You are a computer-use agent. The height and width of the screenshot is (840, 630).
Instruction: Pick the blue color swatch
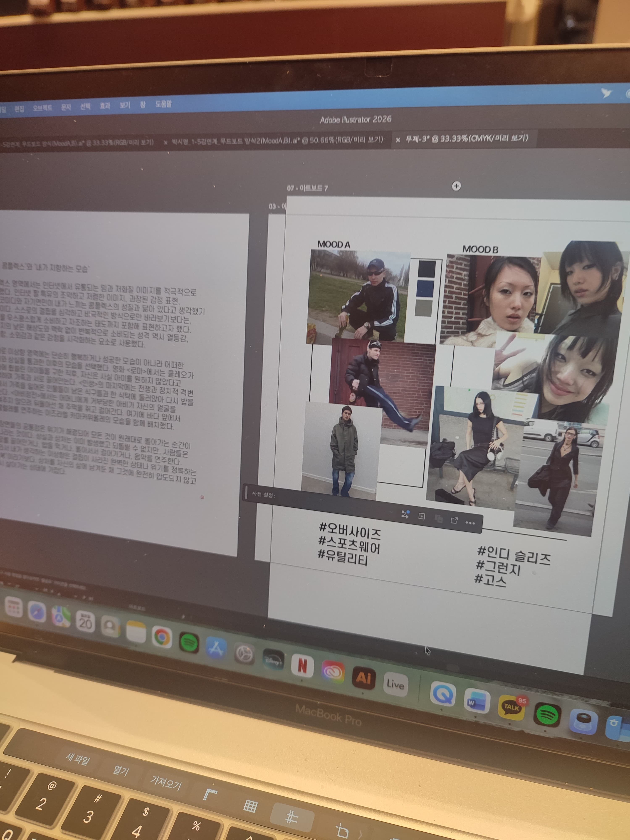tap(425, 288)
